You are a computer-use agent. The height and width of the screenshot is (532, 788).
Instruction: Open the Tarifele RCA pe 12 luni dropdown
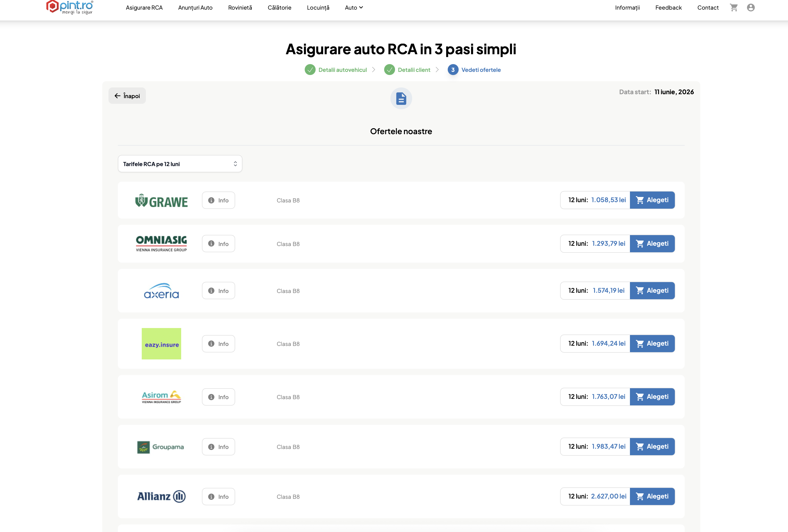180,164
